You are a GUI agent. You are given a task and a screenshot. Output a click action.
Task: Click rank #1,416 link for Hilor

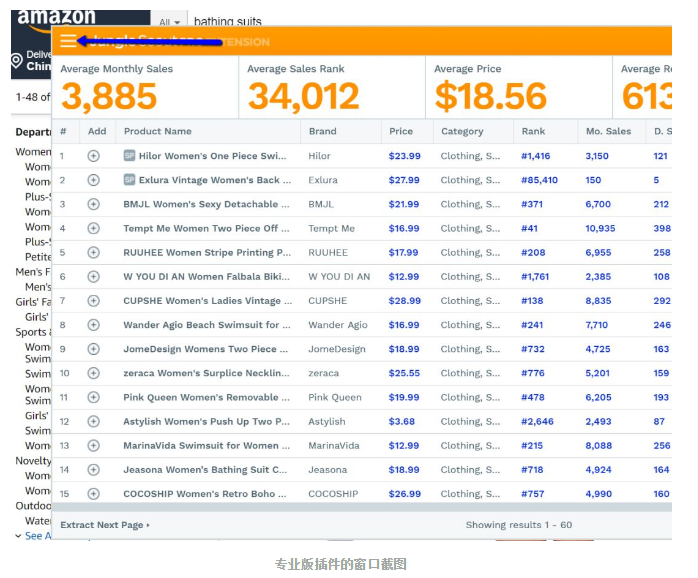click(535, 156)
